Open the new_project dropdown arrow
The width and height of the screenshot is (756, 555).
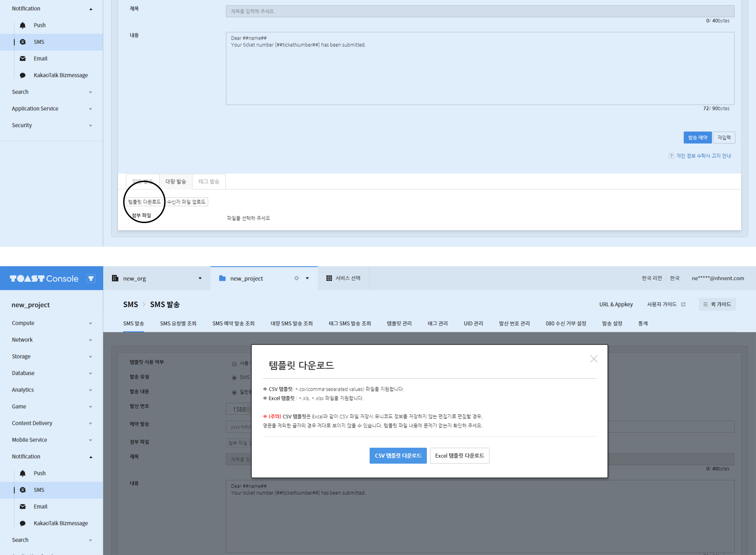[308, 278]
